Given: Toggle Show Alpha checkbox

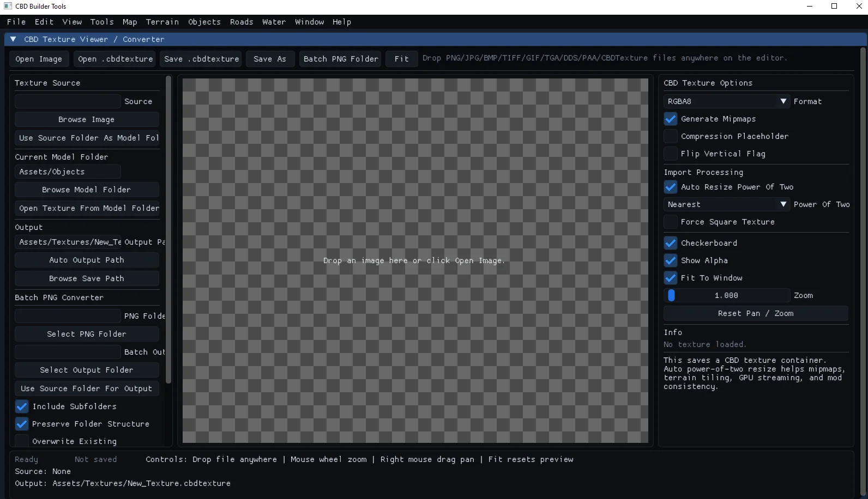Looking at the screenshot, I should [x=671, y=260].
